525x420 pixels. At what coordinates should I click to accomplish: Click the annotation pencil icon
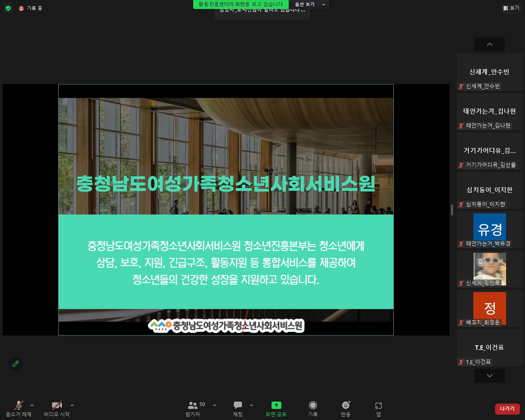click(x=16, y=364)
